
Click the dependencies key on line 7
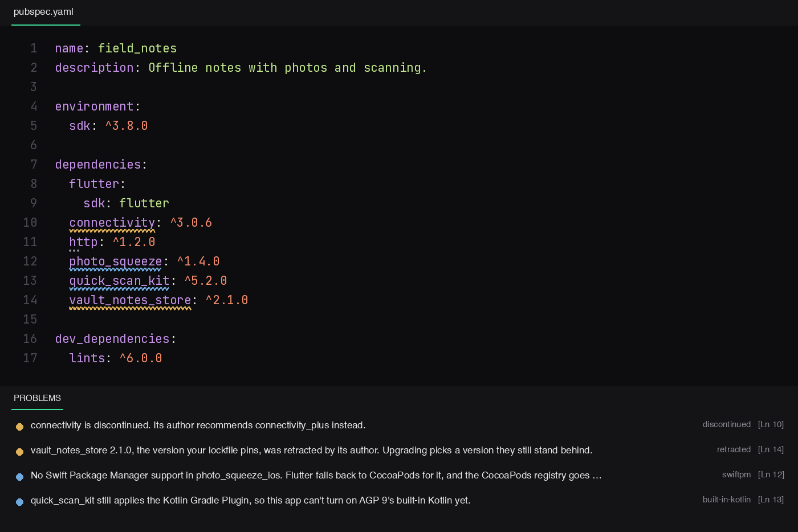tap(98, 165)
